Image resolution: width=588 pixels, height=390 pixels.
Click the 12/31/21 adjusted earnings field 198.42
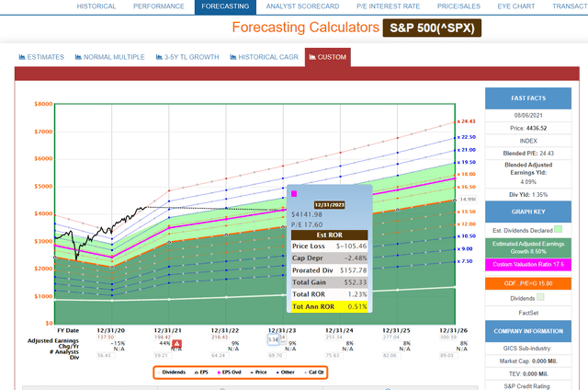click(x=163, y=337)
